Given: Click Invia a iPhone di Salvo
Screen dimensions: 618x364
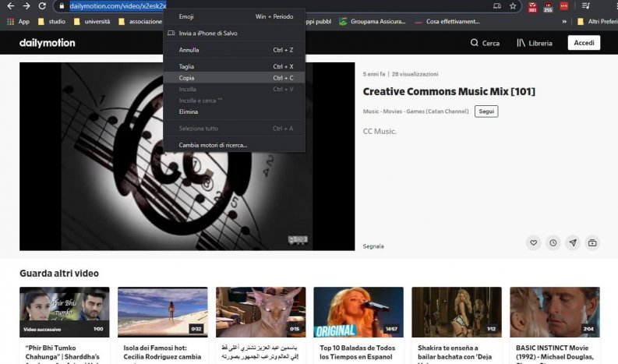Looking at the screenshot, I should [x=208, y=34].
